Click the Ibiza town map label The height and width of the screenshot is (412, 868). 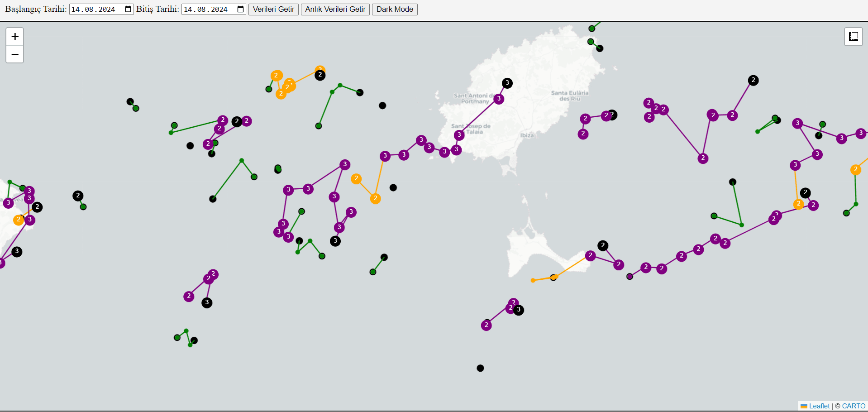527,135
